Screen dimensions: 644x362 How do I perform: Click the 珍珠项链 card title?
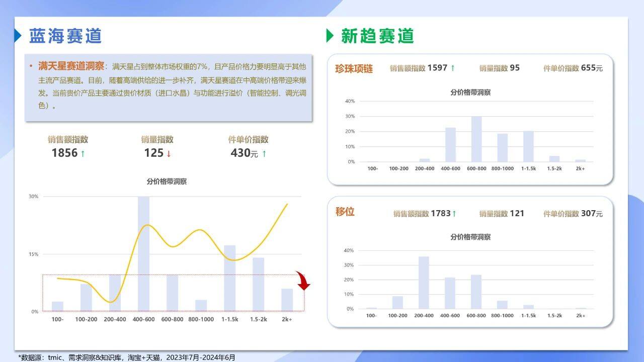354,68
